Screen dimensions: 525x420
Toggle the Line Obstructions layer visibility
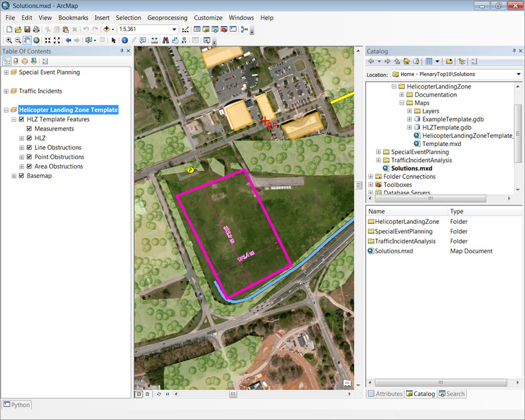pyautogui.click(x=29, y=148)
